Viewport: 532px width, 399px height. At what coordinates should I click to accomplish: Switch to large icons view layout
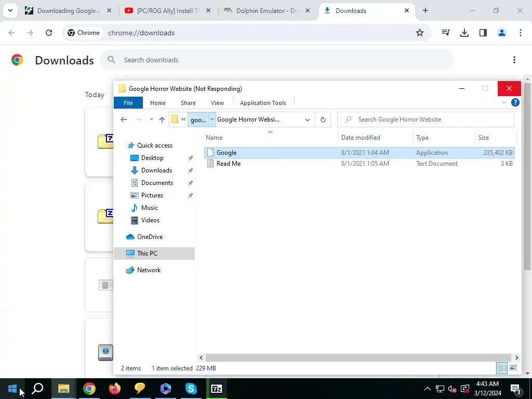coord(513,368)
